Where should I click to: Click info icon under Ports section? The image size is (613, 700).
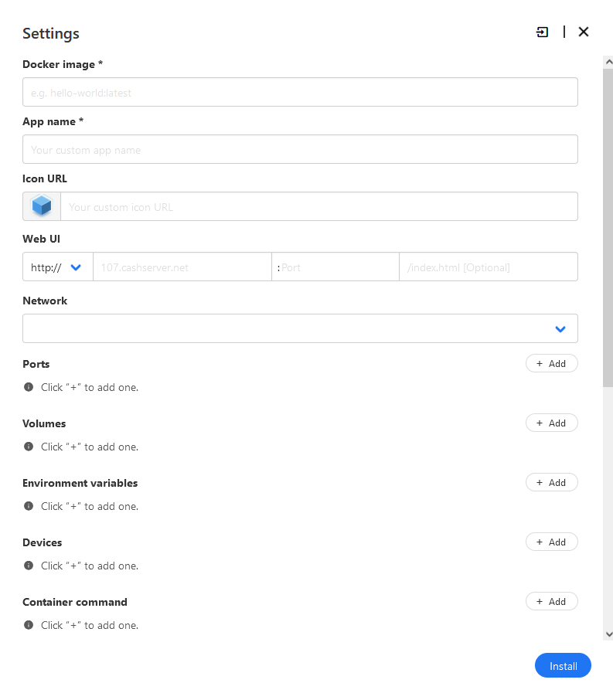(x=29, y=387)
